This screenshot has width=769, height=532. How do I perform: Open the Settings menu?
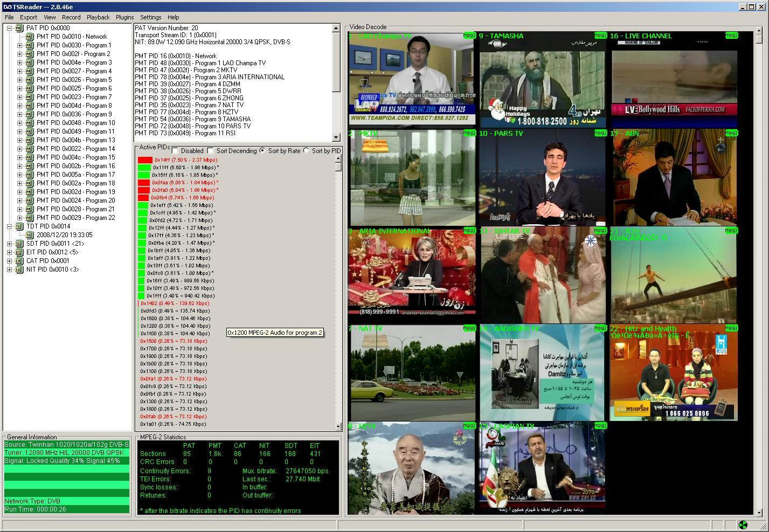151,17
